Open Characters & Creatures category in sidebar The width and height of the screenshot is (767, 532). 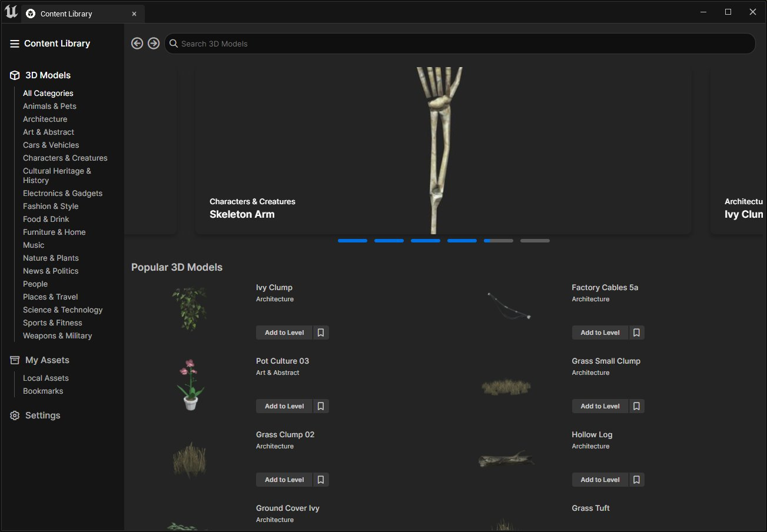click(65, 158)
